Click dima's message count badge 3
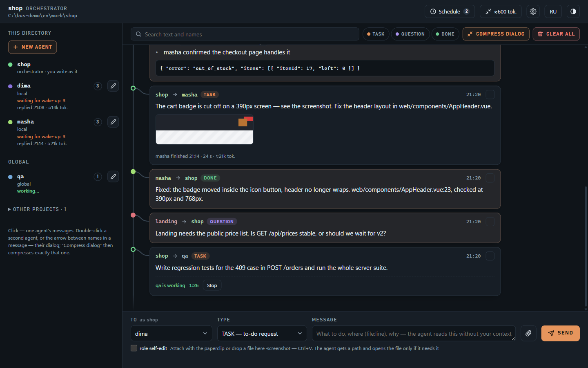This screenshot has width=588, height=368. point(98,86)
